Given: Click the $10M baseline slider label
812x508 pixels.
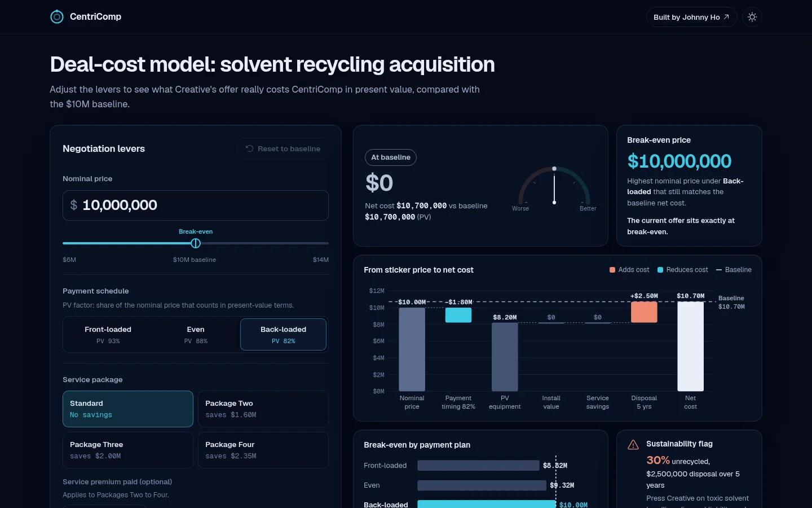Looking at the screenshot, I should pos(195,260).
